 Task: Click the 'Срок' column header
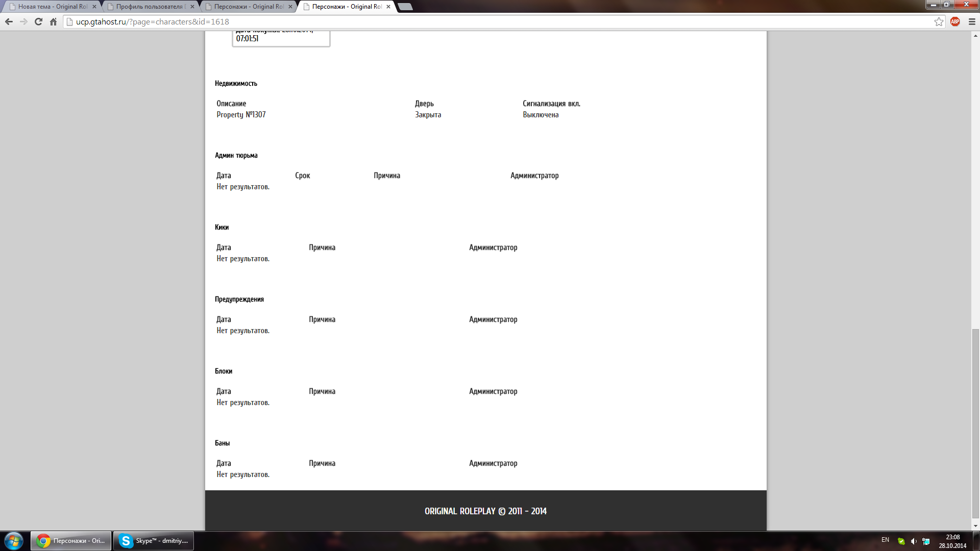302,176
